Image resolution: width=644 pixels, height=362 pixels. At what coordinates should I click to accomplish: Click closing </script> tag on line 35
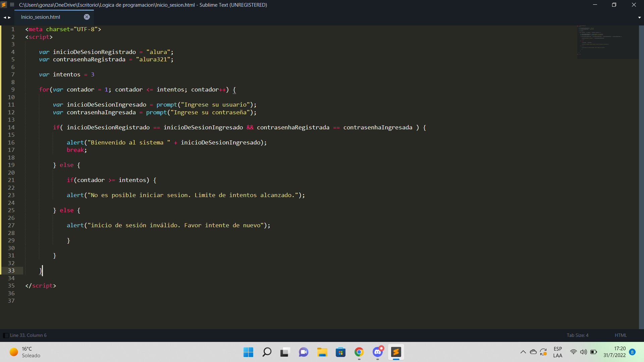(41, 286)
